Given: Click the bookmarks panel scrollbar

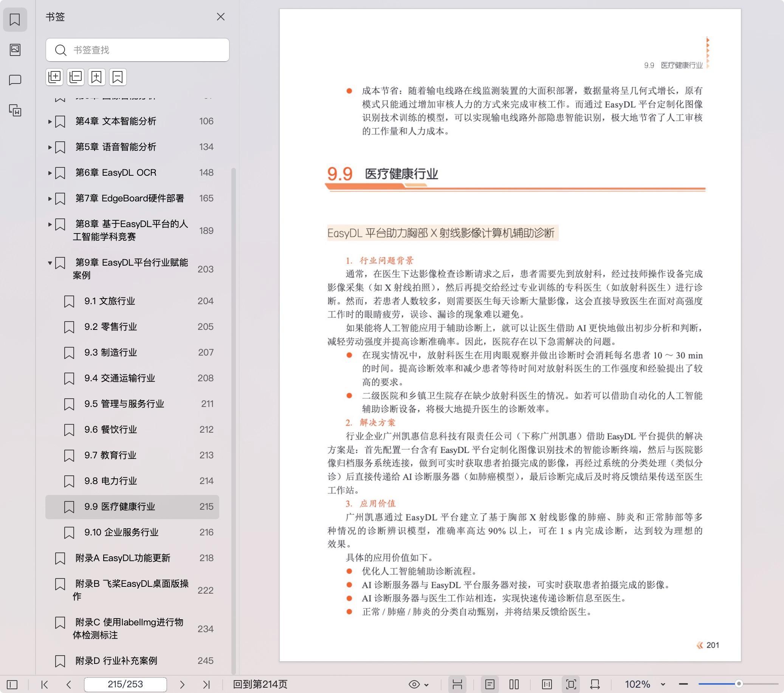Looking at the screenshot, I should (233, 421).
